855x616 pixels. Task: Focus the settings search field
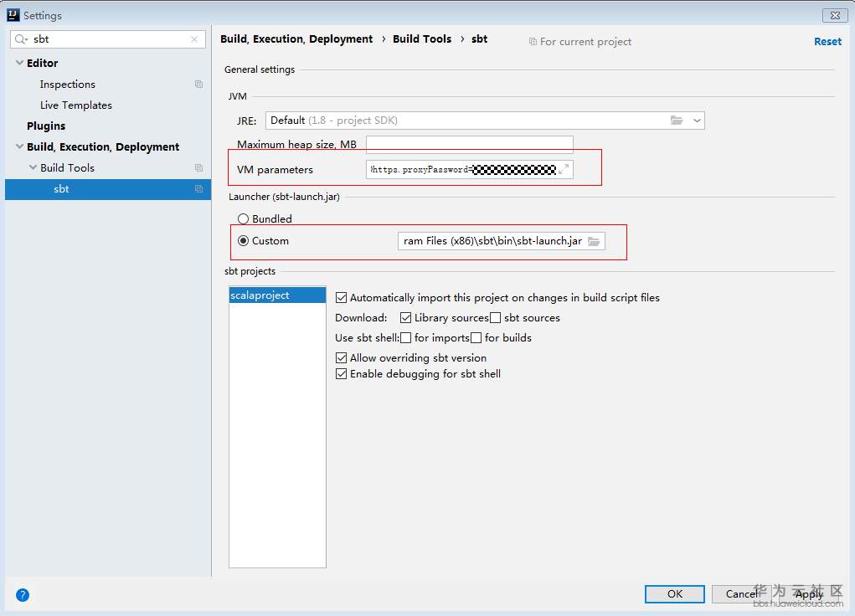pyautogui.click(x=108, y=39)
